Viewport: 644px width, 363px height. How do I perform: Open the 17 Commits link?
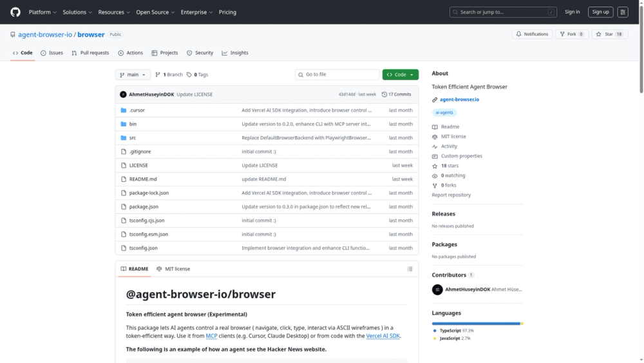396,94
